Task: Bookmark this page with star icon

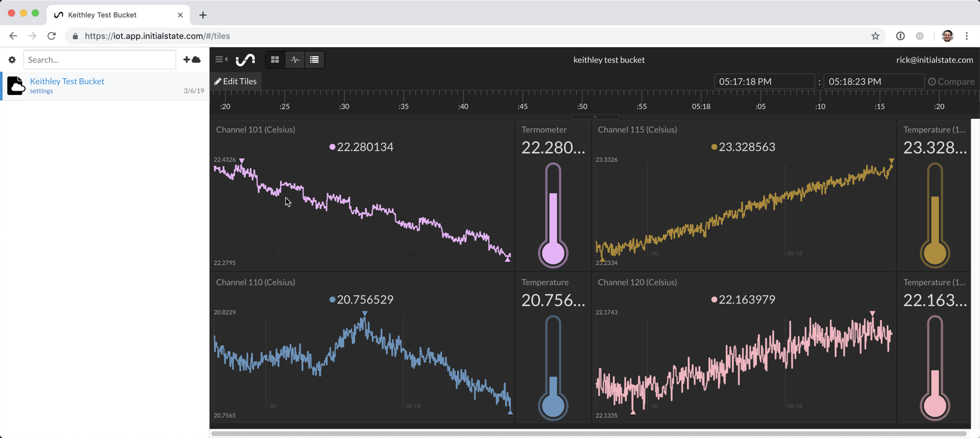Action: [875, 36]
